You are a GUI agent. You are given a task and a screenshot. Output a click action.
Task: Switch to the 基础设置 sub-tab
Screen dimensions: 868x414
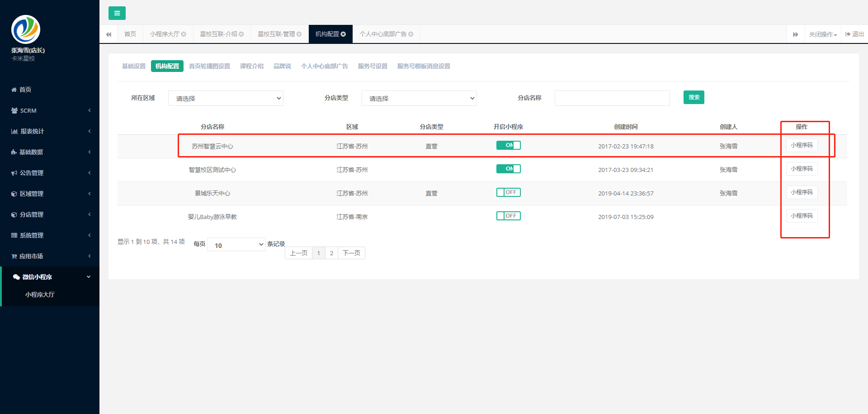click(134, 66)
